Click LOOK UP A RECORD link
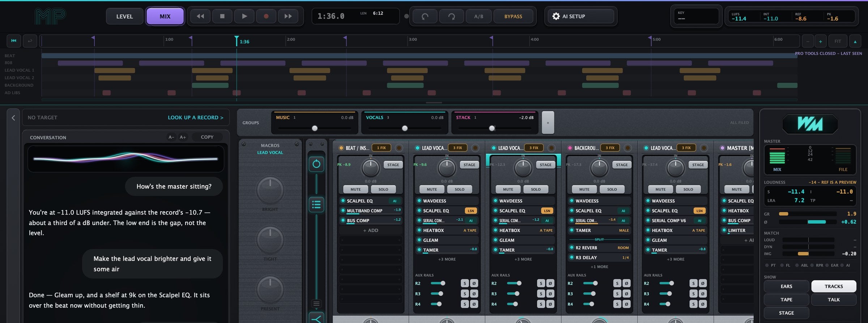This screenshot has height=323, width=868. point(196,118)
